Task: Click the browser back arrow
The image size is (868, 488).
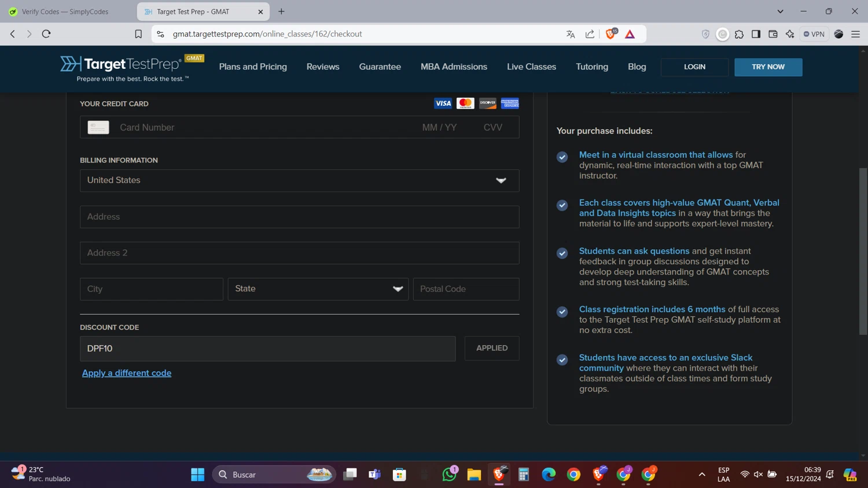Action: pyautogui.click(x=13, y=34)
